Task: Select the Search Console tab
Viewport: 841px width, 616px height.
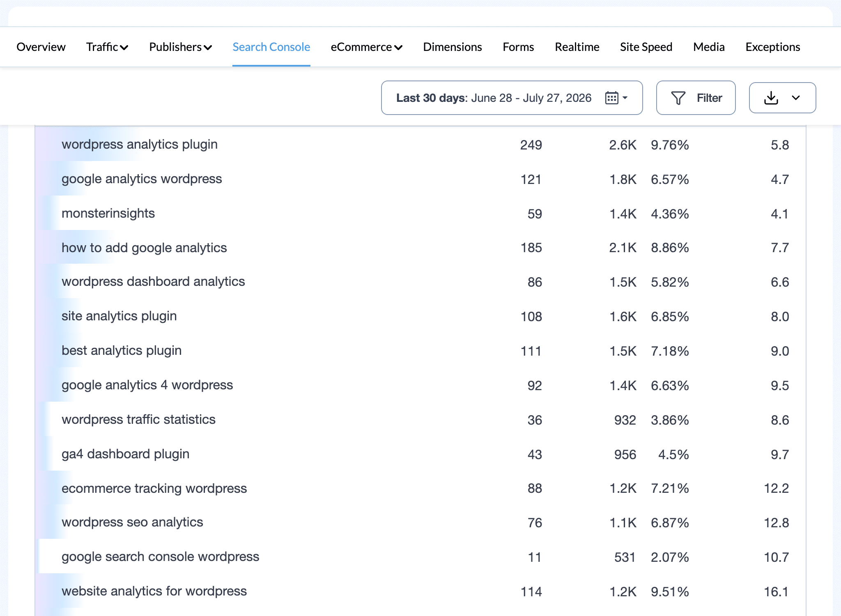Action: [271, 47]
